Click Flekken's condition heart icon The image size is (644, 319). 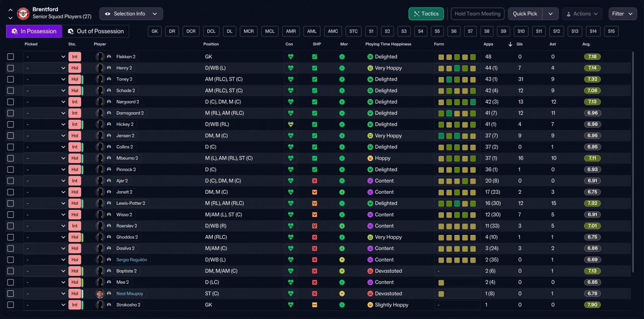point(290,57)
